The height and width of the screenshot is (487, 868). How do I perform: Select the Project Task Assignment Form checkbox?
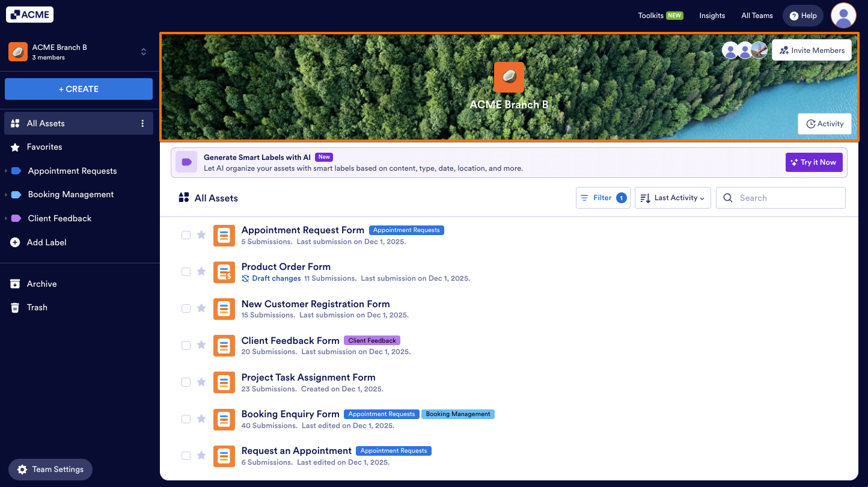[186, 382]
